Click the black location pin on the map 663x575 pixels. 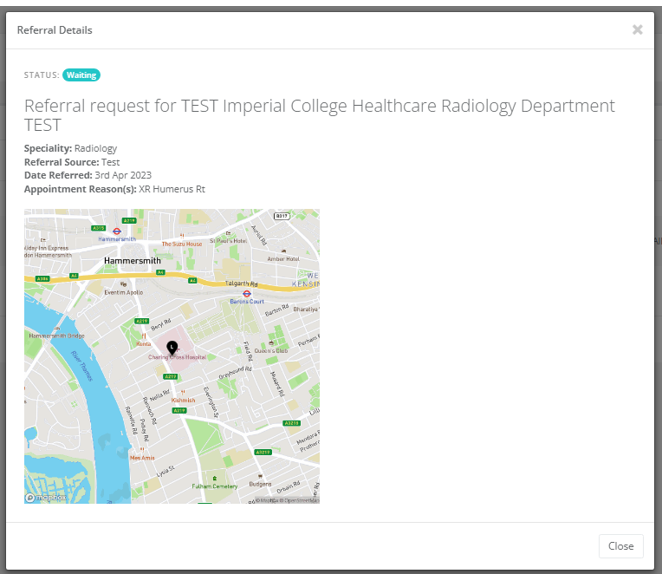point(172,348)
